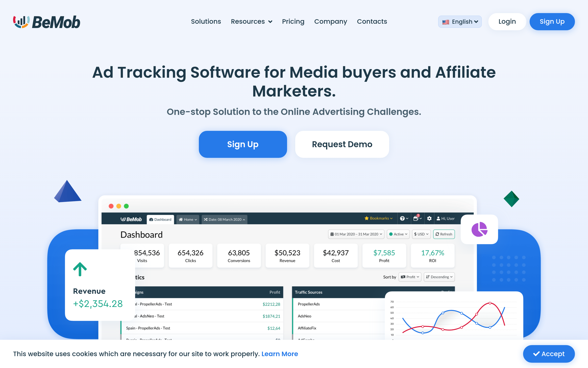Click the line chart thumbnail

(x=454, y=316)
